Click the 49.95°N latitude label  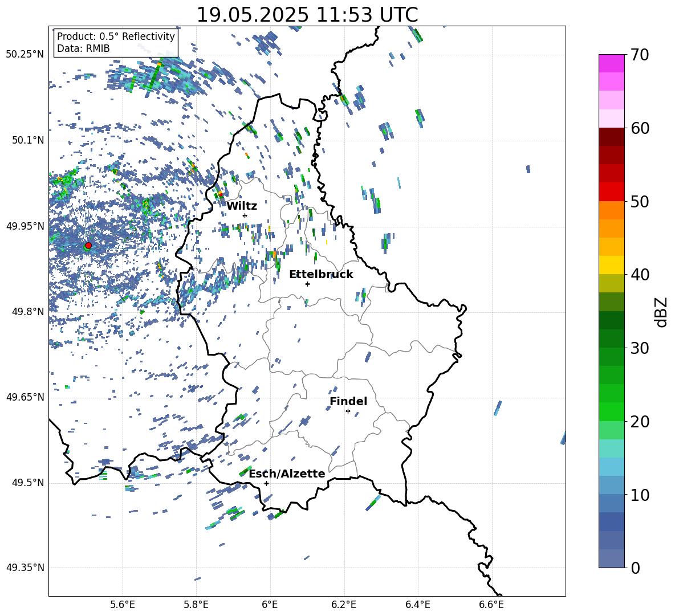[x=25, y=226]
